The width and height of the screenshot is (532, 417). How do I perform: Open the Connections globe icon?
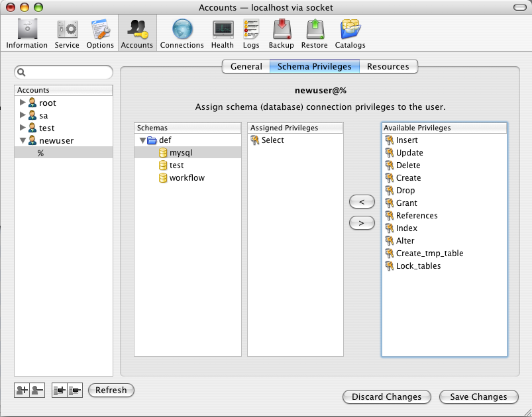click(x=182, y=33)
